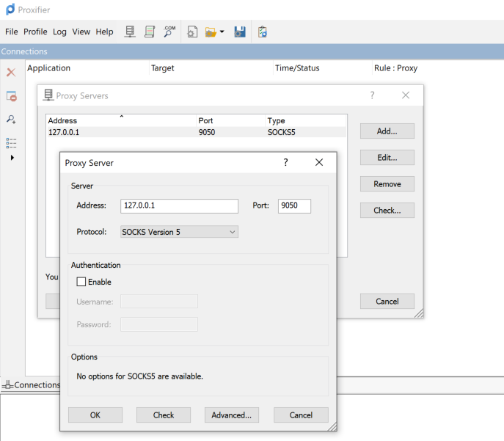Image resolution: width=504 pixels, height=441 pixels.
Task: Open the Help menu
Action: (x=104, y=32)
